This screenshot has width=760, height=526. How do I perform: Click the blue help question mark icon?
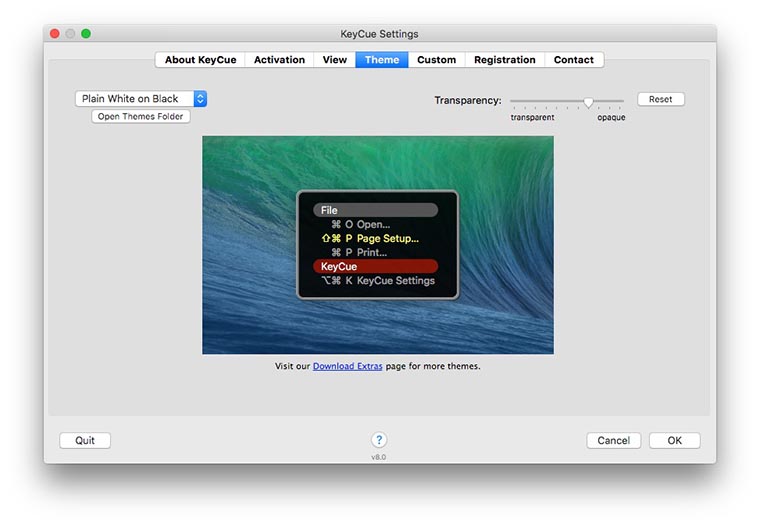click(379, 440)
